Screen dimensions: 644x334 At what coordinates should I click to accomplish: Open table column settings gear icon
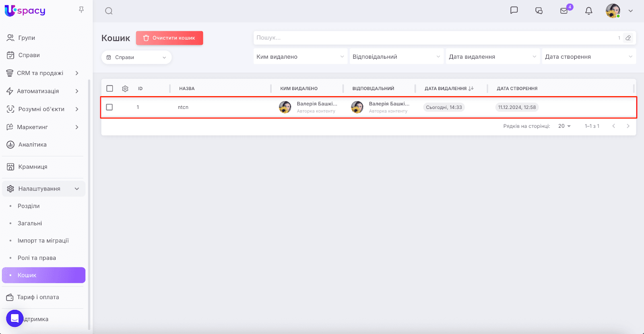tap(125, 88)
